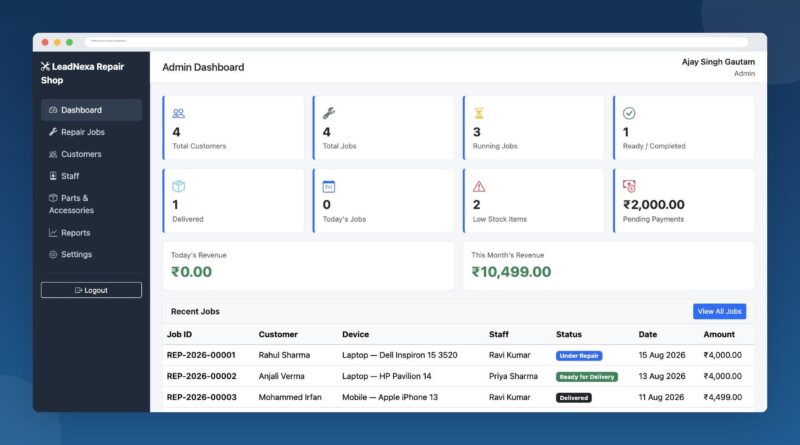Click the 15 Aug 2026 date
This screenshot has width=800, height=445.
[x=662, y=355]
